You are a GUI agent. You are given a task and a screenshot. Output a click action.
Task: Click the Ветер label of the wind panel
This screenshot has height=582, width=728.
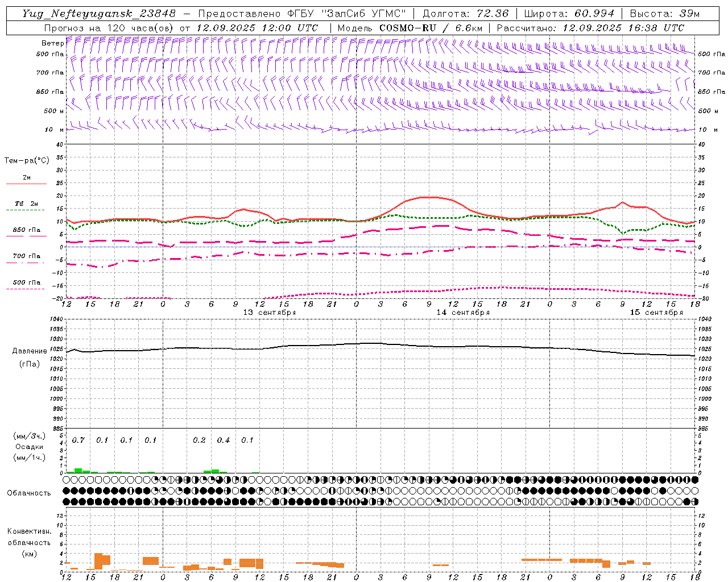pyautogui.click(x=52, y=43)
